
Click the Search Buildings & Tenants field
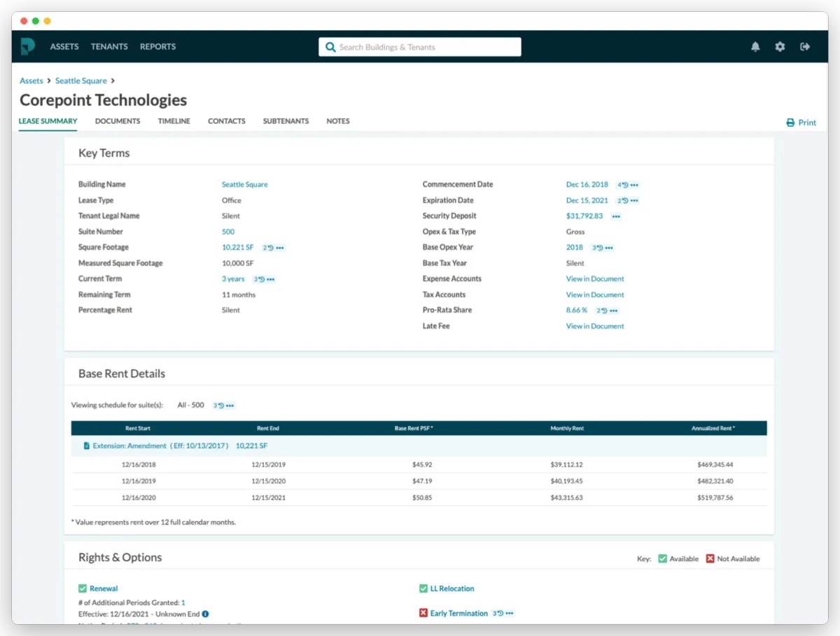point(427,47)
